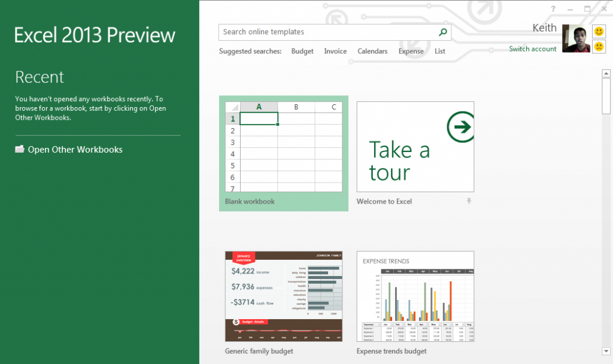Viewport: 613px width, 364px height.
Task: Click the scrollbar down arrow
Action: [x=606, y=351]
